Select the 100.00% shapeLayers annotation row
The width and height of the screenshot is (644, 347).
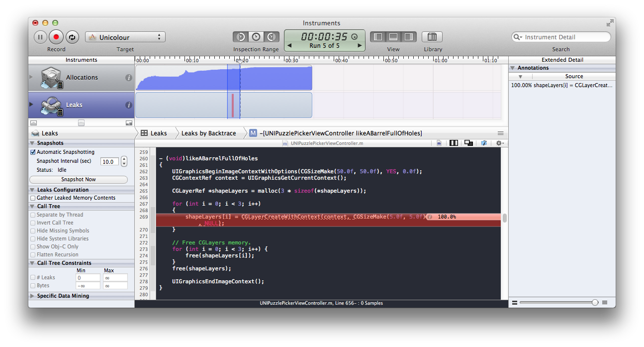click(x=562, y=86)
